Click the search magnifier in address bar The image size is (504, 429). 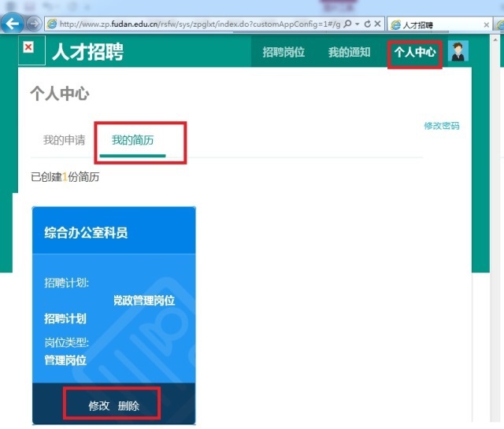(x=347, y=24)
